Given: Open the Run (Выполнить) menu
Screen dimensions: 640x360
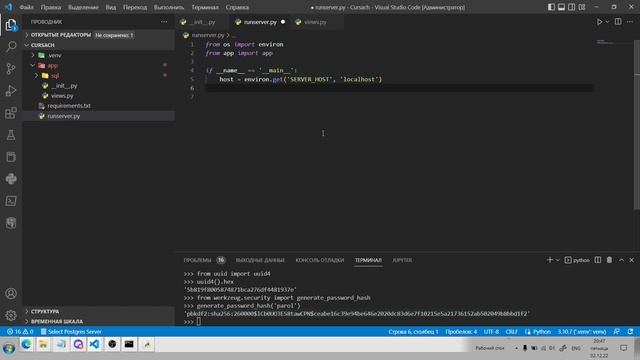Looking at the screenshot, I should 169,7.
